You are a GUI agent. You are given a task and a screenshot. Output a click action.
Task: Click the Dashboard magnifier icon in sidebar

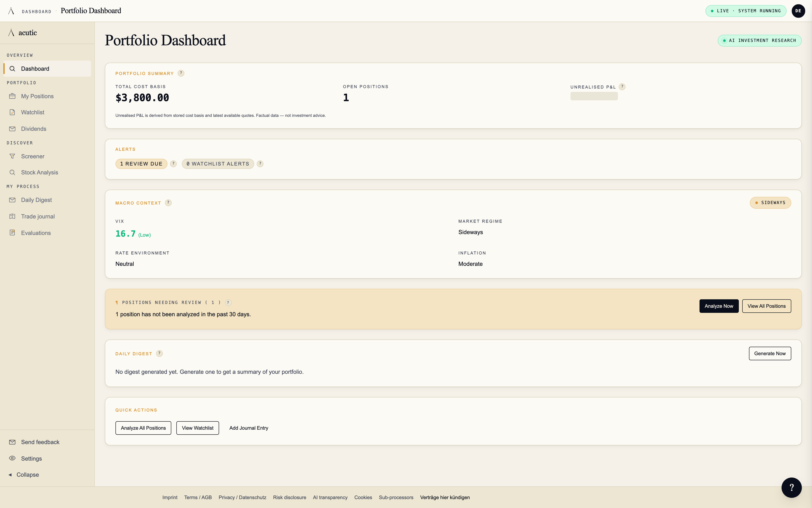[12, 69]
